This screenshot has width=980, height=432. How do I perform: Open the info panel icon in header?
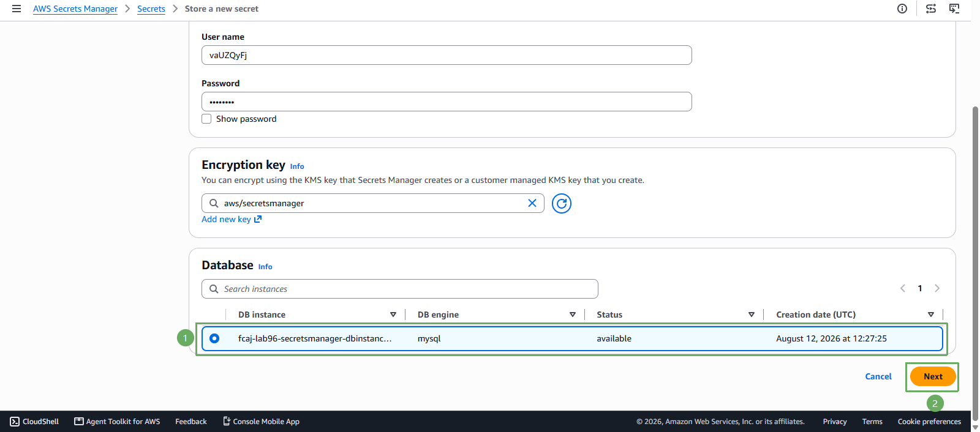(902, 9)
